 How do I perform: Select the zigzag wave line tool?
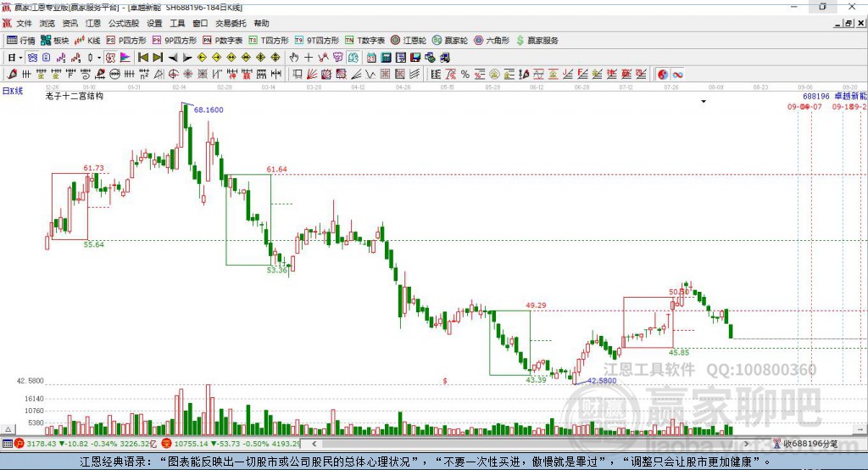click(370, 75)
